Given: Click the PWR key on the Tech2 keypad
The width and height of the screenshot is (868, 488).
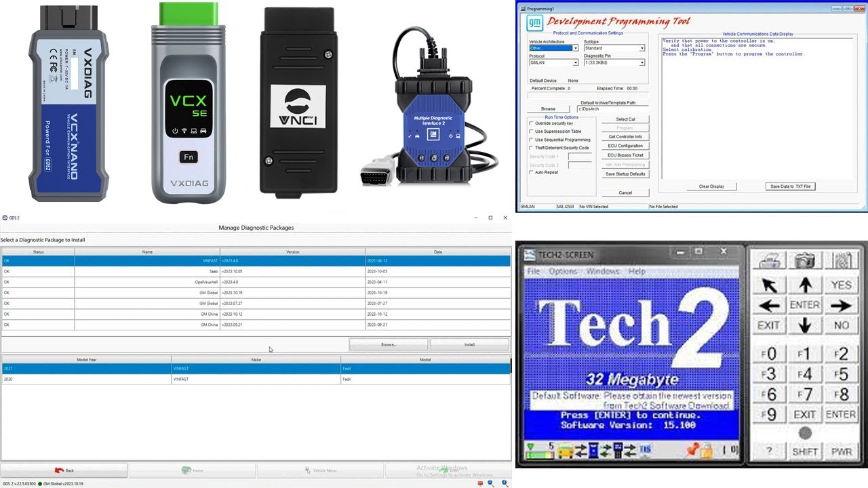Looking at the screenshot, I should tap(841, 451).
